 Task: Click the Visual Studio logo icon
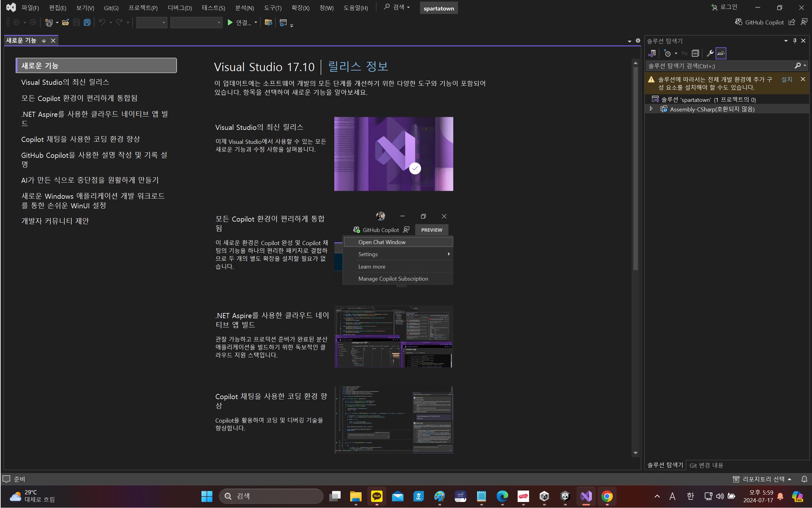point(11,7)
